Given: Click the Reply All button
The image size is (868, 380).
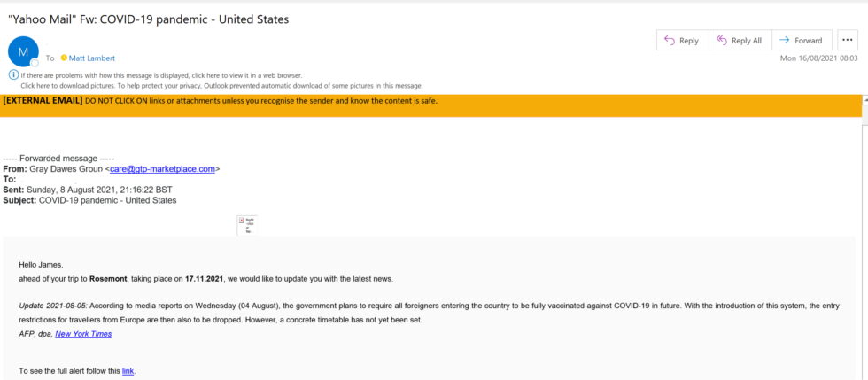Looking at the screenshot, I should tap(740, 41).
